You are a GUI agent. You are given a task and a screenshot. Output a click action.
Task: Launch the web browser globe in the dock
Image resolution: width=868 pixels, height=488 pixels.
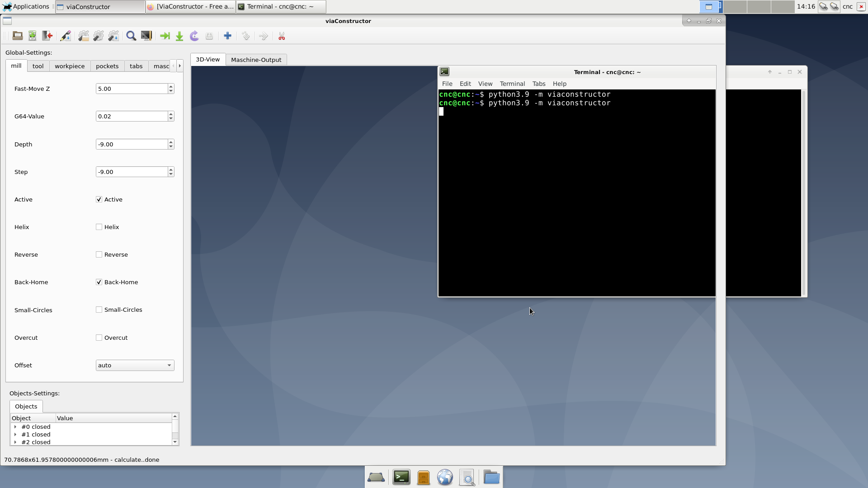point(445,477)
